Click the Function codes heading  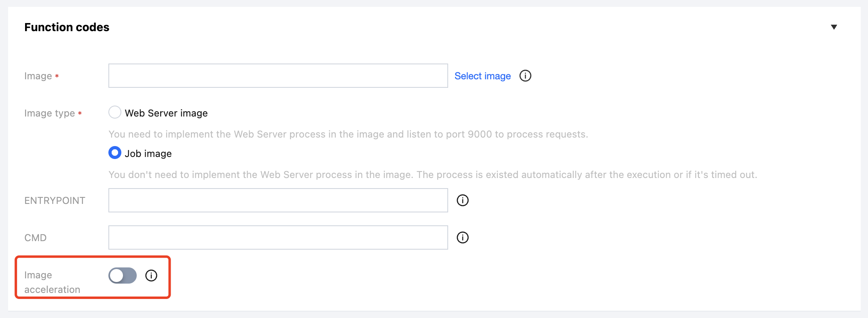coord(67,27)
